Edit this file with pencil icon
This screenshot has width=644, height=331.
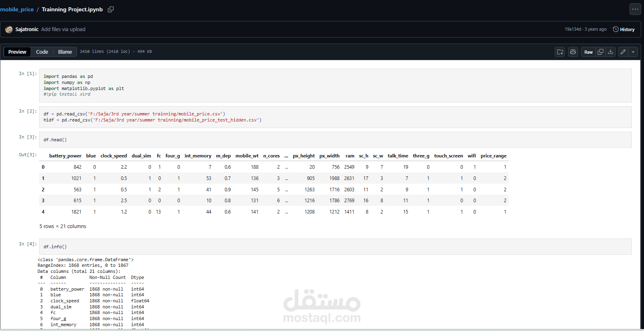[x=623, y=52]
